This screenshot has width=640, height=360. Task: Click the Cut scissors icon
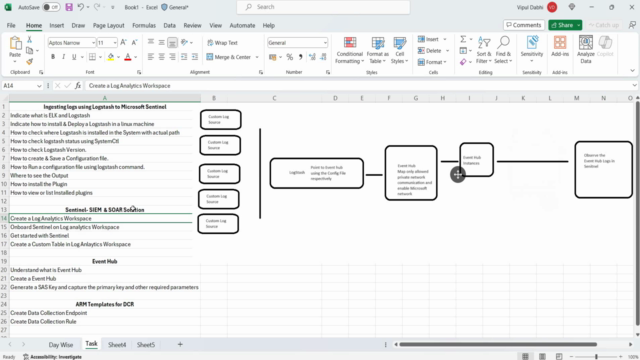point(29,39)
